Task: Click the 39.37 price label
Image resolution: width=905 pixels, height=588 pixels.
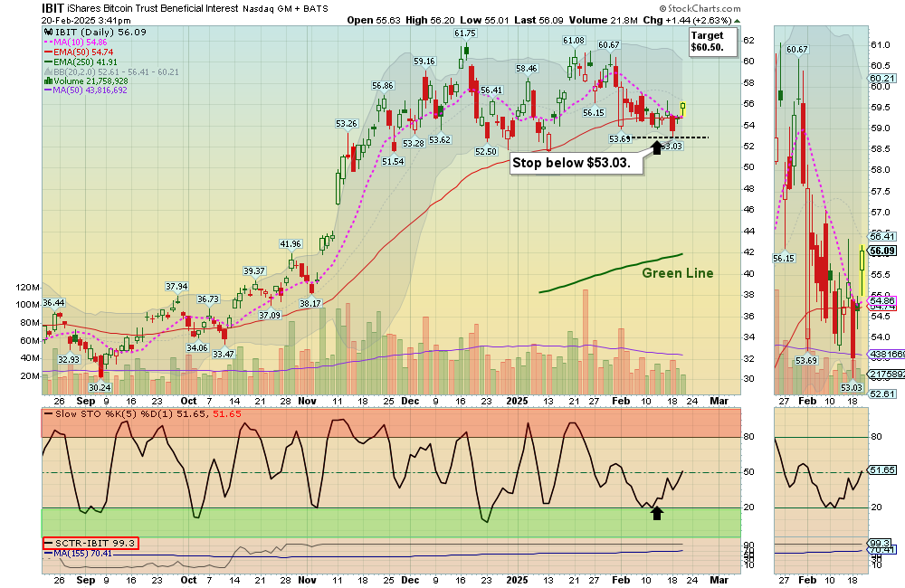Action: pos(254,270)
